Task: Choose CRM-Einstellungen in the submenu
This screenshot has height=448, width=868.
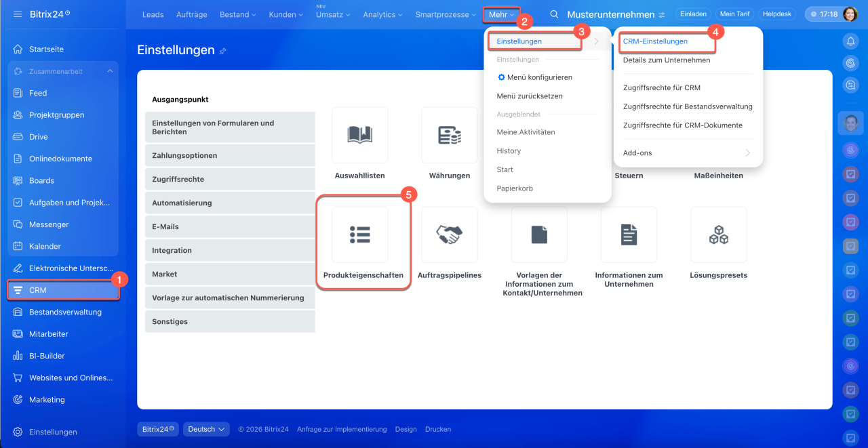Action: coord(655,41)
